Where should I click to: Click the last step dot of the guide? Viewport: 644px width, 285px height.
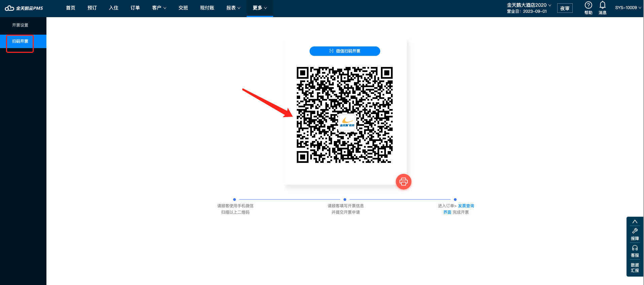click(x=455, y=200)
